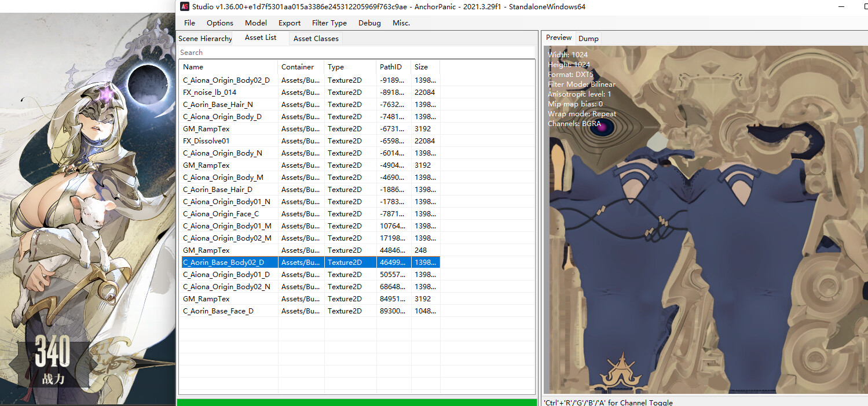Screen dimensions: 868x406
Task: Minimize the AssetStudio window
Action: [x=841, y=6]
